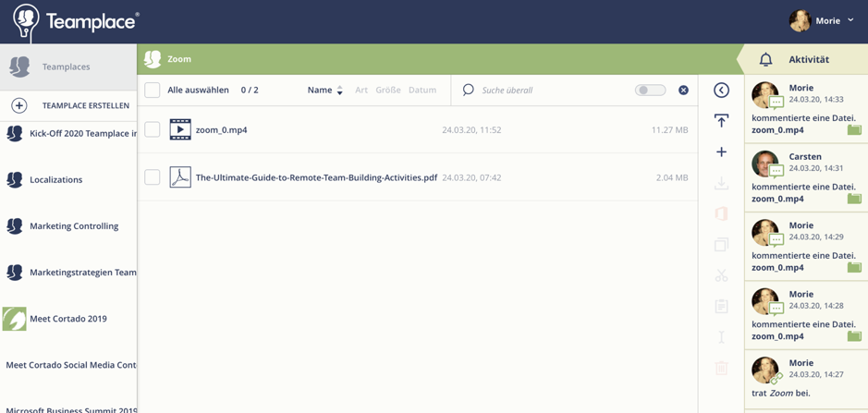The height and width of the screenshot is (413, 868).
Task: Click the plus icon to create Teamplace
Action: click(19, 105)
